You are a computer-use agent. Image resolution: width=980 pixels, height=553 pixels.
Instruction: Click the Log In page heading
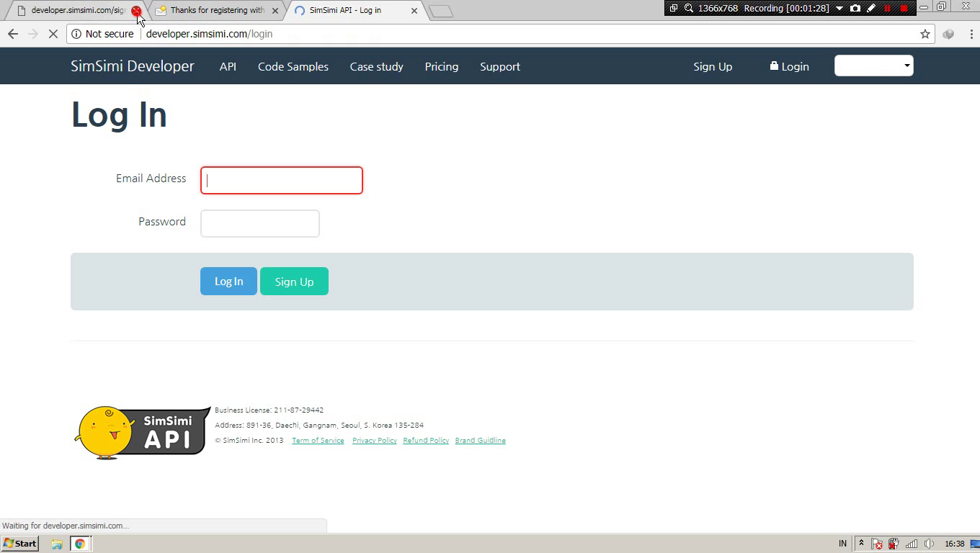pos(119,115)
